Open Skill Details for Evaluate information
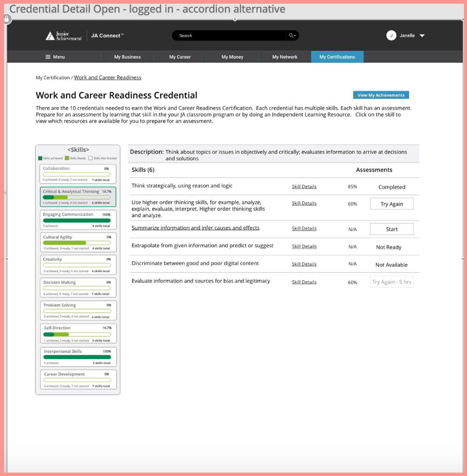The width and height of the screenshot is (467, 476). (304, 282)
